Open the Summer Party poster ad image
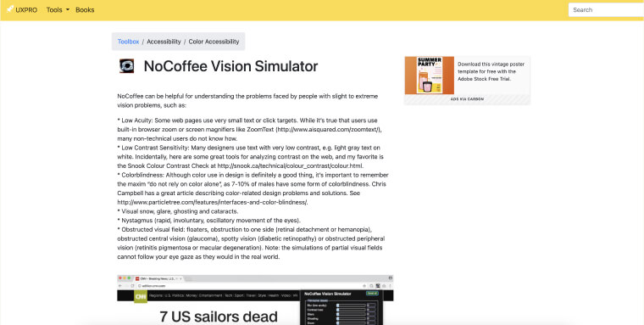The image size is (644, 325). pos(430,76)
